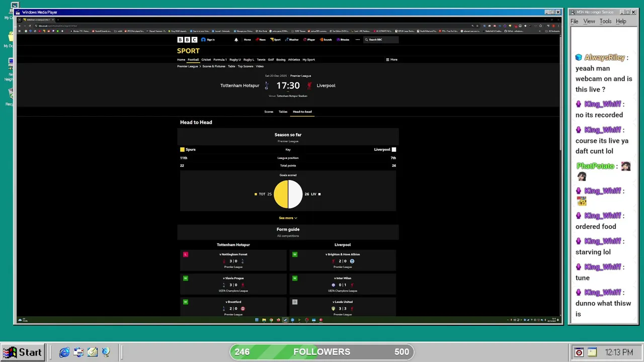This screenshot has width=644, height=362.
Task: Click the v Nottingham Forest result card
Action: pos(233,260)
